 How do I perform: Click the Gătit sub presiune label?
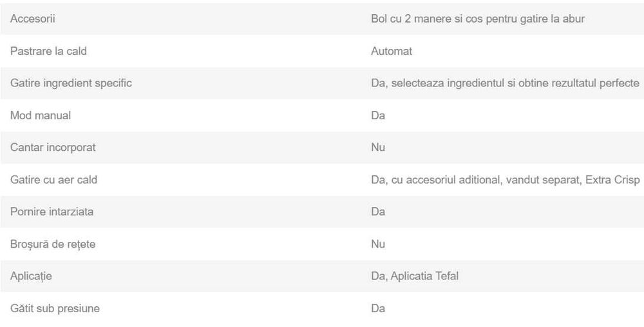click(x=55, y=308)
